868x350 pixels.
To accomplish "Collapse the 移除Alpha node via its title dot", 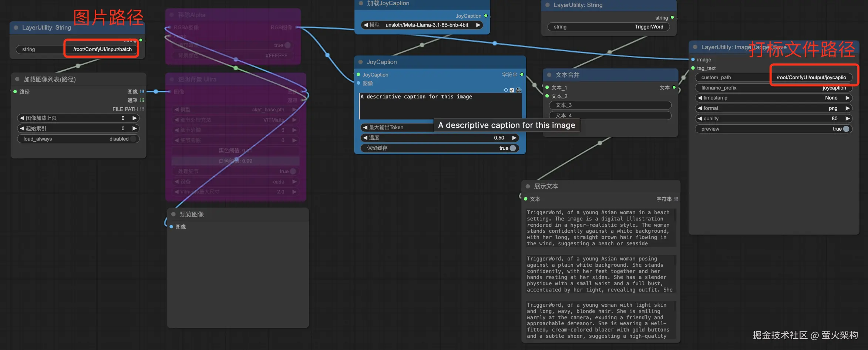I will click(172, 15).
